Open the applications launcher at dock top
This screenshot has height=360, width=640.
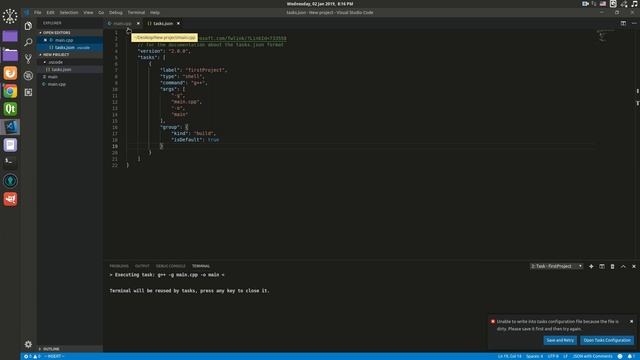coord(10,16)
